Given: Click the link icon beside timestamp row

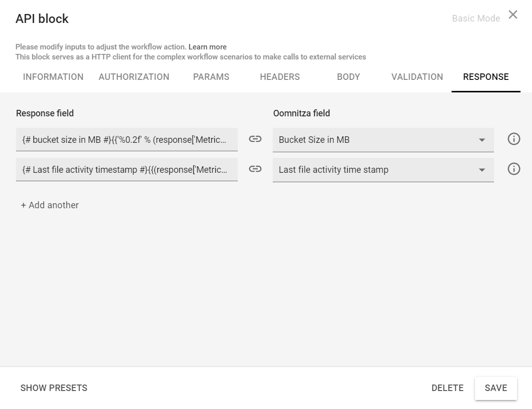Looking at the screenshot, I should point(255,169).
